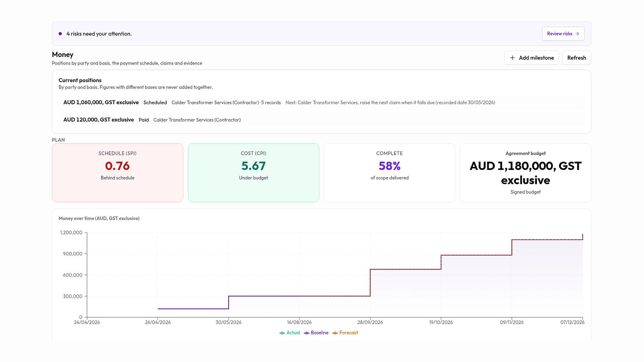Select the Schedule (SPI) 0.76 card
The image size is (644, 362).
[117, 173]
